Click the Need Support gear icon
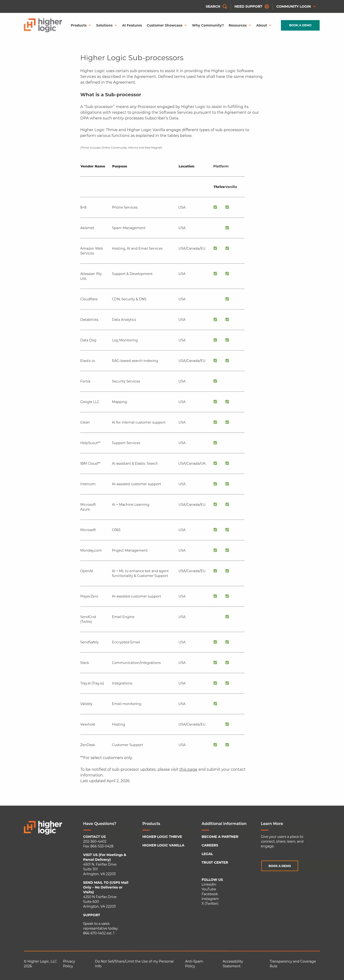344x980 pixels. (x=267, y=6)
